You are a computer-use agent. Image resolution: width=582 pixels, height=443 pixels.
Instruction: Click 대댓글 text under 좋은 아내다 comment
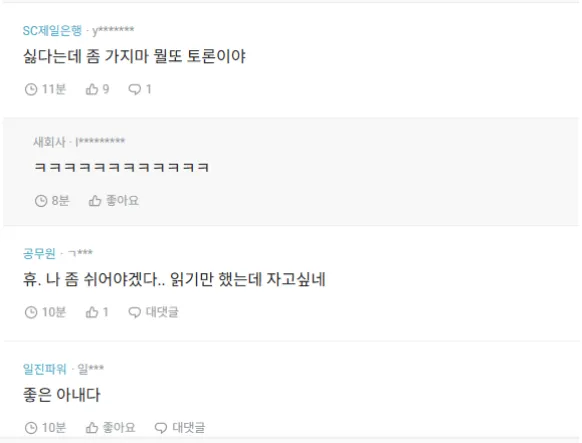tap(189, 427)
